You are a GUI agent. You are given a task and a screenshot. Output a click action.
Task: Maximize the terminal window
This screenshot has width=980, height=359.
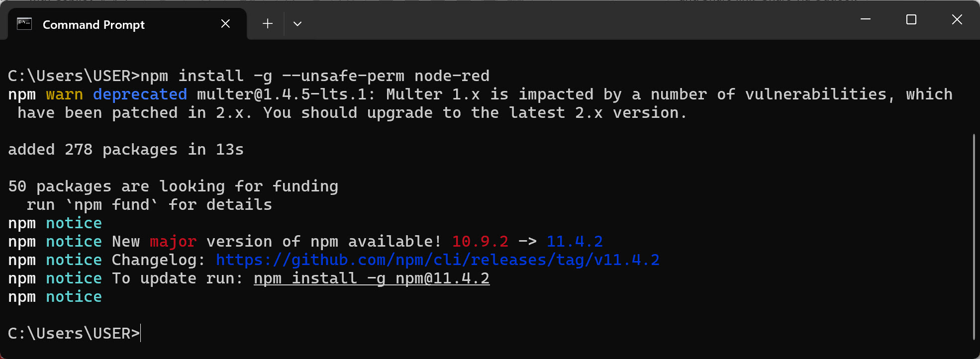pos(911,19)
